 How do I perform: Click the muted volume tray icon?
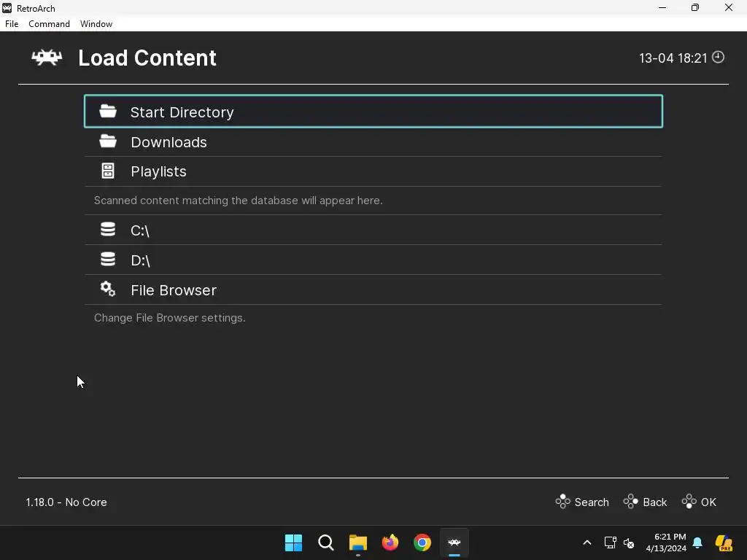(629, 542)
